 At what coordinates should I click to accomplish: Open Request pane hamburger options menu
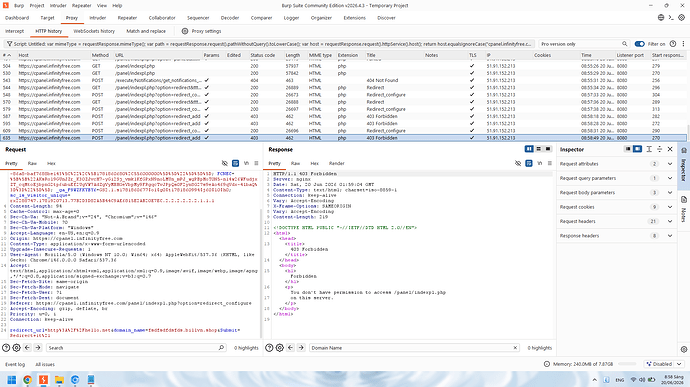click(256, 163)
